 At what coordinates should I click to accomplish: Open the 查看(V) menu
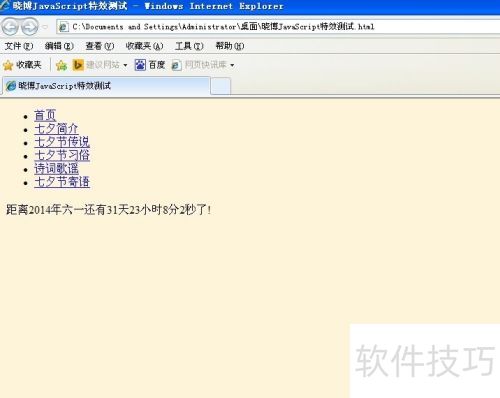(100, 46)
